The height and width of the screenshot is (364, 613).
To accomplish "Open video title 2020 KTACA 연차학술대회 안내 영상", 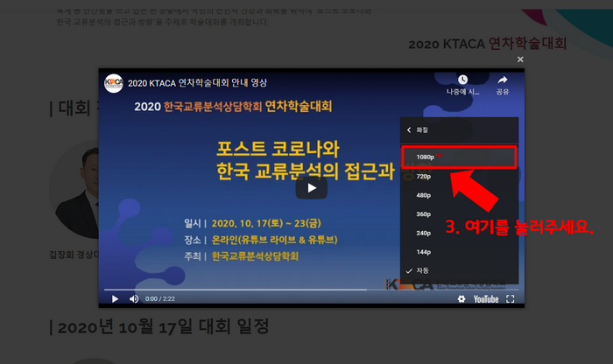I will (197, 83).
